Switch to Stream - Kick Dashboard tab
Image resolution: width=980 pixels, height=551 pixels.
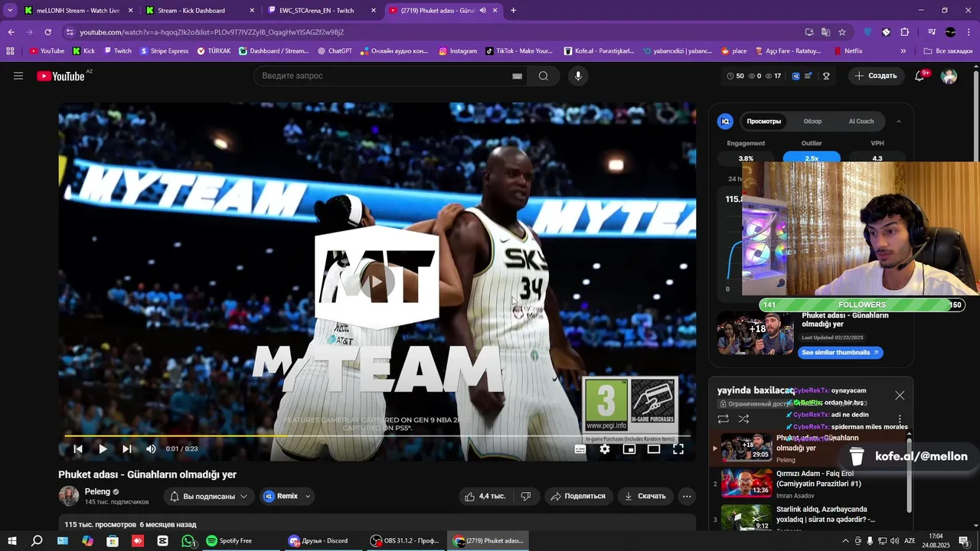pyautogui.click(x=199, y=11)
